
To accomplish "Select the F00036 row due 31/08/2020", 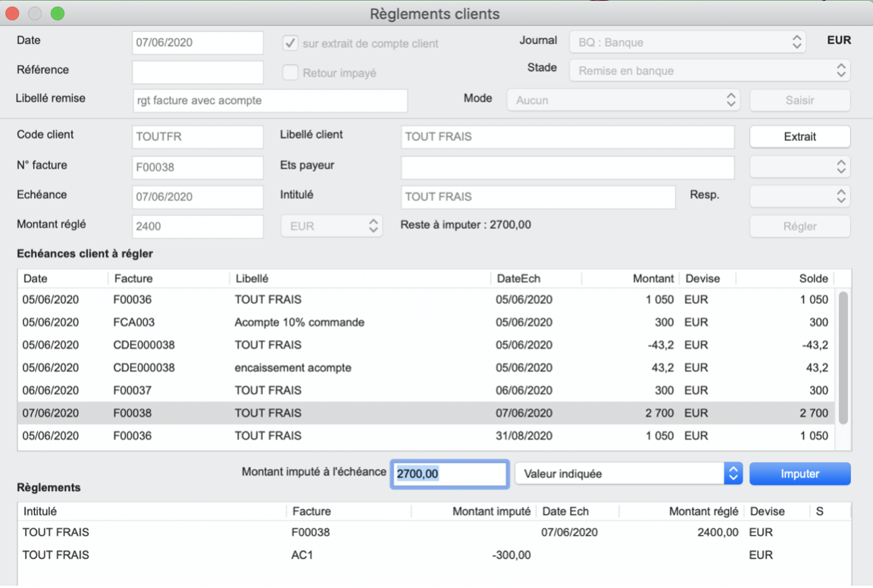I will pyautogui.click(x=426, y=436).
